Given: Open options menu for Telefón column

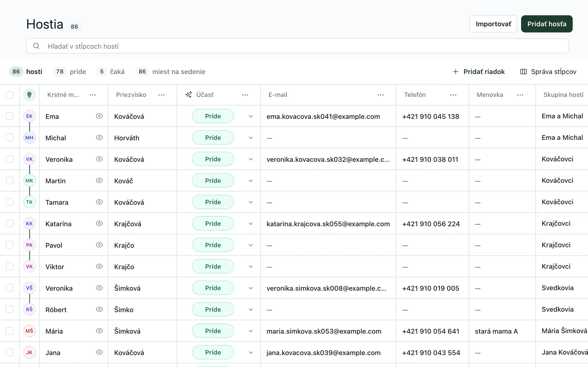Looking at the screenshot, I should point(453,95).
